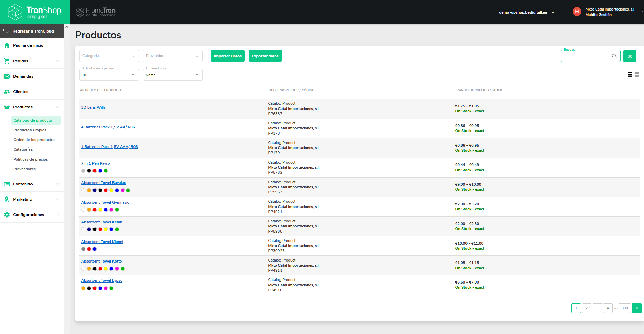Jump to last page 330

coord(625,308)
